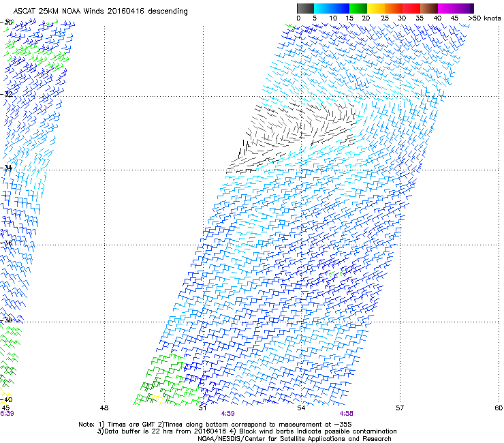Click the "NOAA/NESDIS/Center for Satellite Applications and Research" credit
Viewport: 504px width, 443px height.
(x=294, y=439)
